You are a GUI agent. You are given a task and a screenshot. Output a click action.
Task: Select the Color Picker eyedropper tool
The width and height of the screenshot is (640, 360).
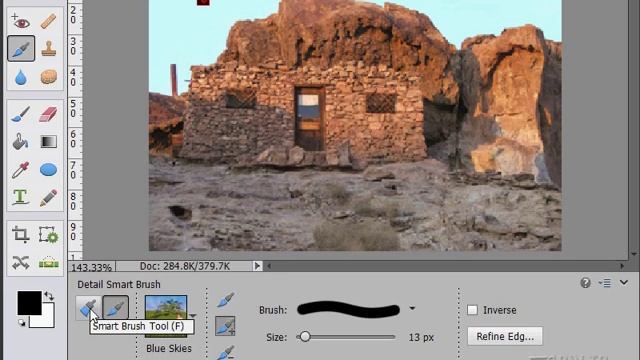[20, 170]
